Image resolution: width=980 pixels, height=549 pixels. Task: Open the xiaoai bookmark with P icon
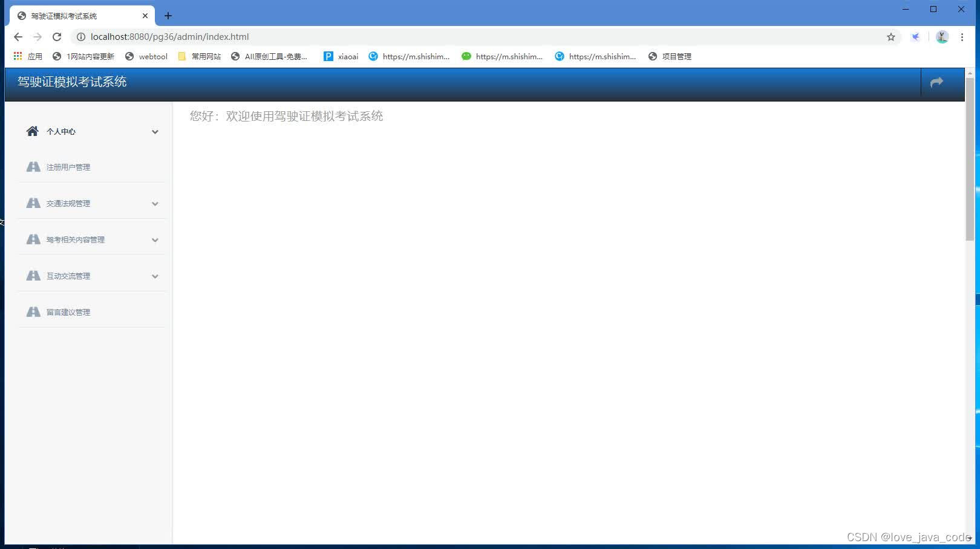pyautogui.click(x=328, y=56)
